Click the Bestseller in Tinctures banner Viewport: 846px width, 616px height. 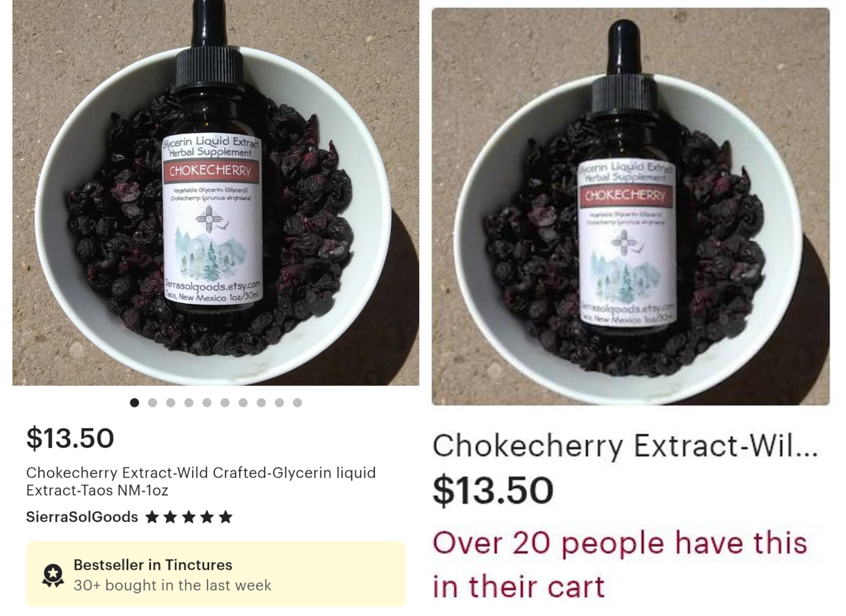[x=216, y=575]
